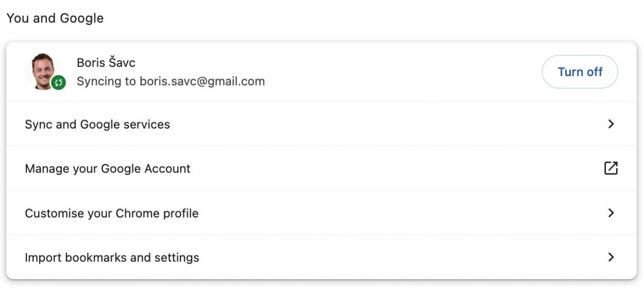
Task: Click the open-in-new-tab icon for Google Account
Action: [611, 168]
